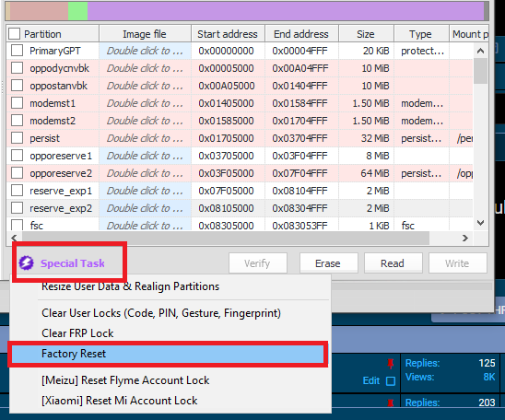This screenshot has height=420, width=505.
Task: Click the red pin icon beside Replies 203
Action: point(391,402)
